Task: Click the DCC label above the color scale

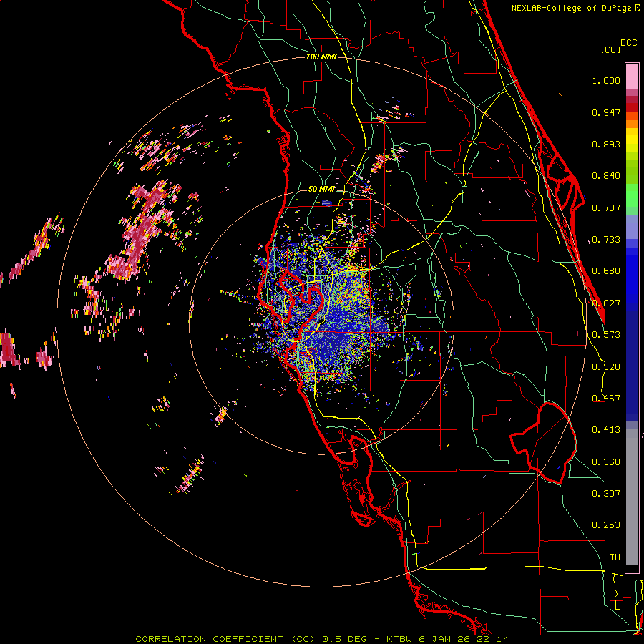Action: click(x=628, y=43)
